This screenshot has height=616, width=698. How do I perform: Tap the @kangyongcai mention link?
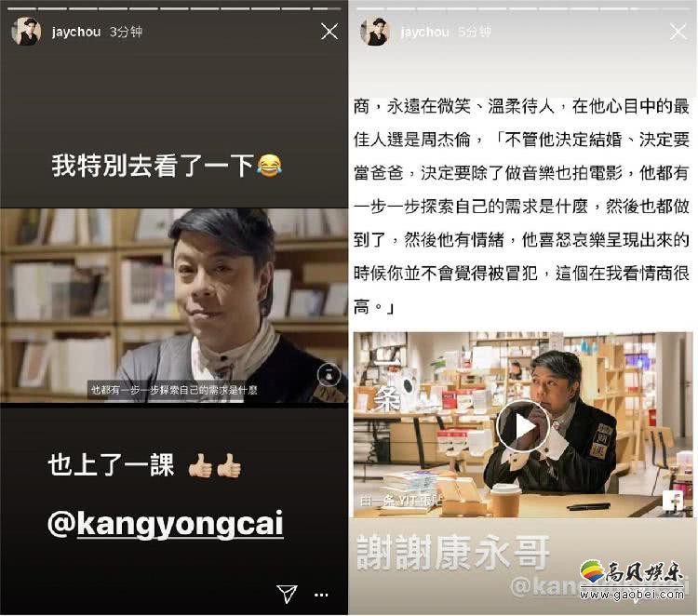click(165, 523)
